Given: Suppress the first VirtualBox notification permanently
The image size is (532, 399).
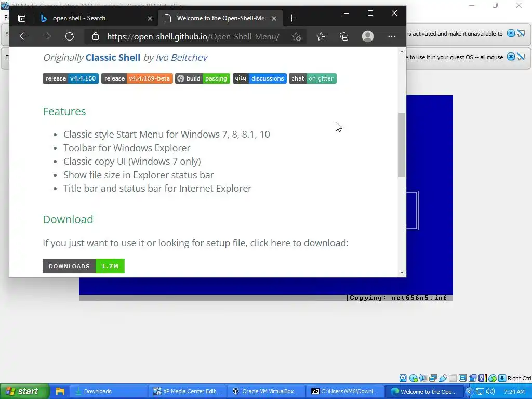Looking at the screenshot, I should pyautogui.click(x=521, y=33).
